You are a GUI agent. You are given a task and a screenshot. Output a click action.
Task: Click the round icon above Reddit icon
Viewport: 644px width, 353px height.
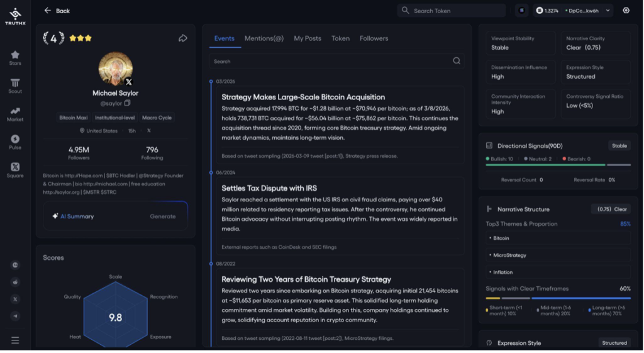tap(15, 265)
